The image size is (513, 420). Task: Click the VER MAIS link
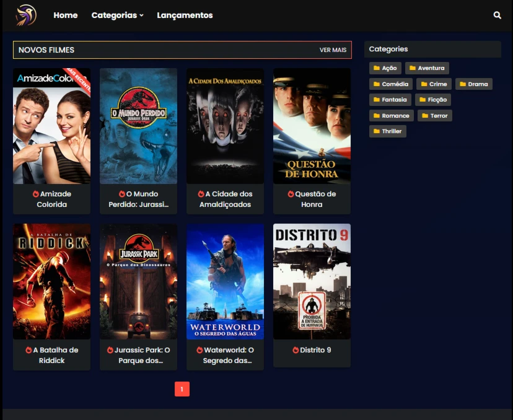pyautogui.click(x=333, y=50)
